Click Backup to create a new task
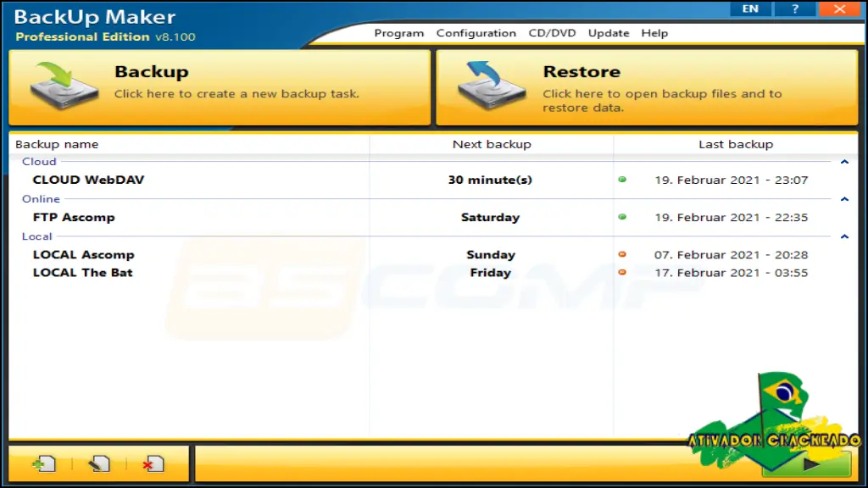This screenshot has height=488, width=868. coord(220,87)
